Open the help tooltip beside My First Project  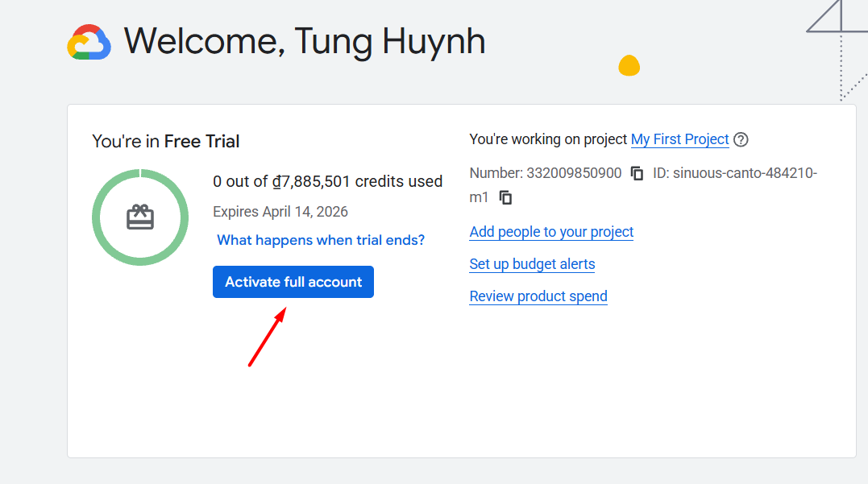click(x=741, y=139)
